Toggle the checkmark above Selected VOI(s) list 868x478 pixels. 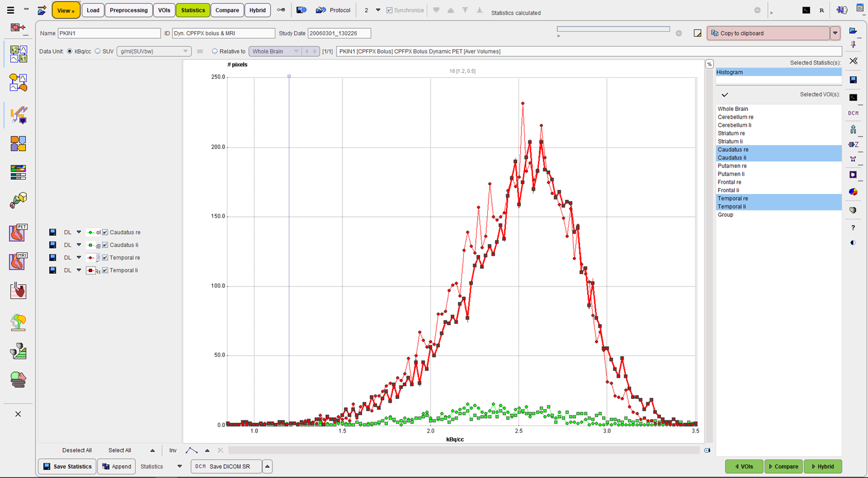[x=724, y=95]
